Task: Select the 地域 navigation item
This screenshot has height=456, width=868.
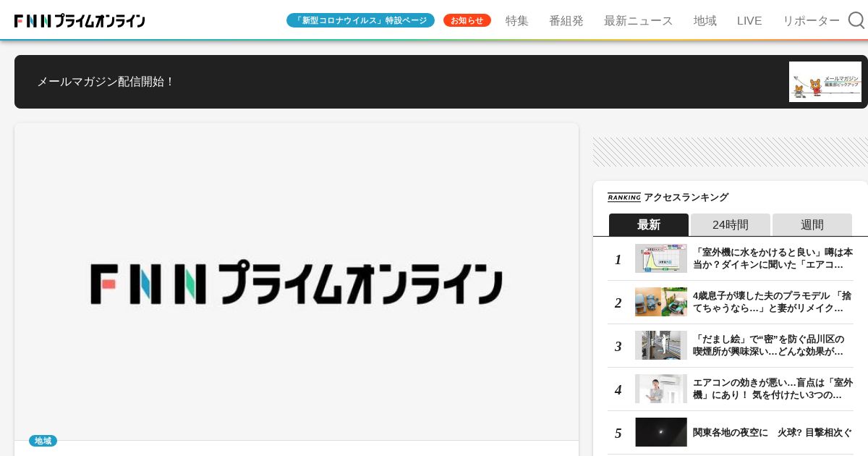Action: tap(705, 21)
